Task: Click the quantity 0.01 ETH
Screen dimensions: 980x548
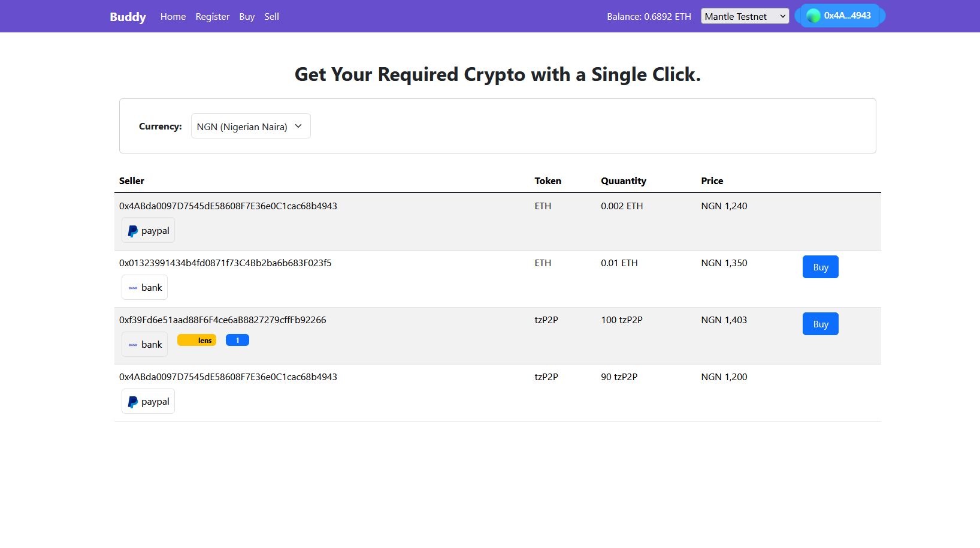Action: tap(619, 263)
